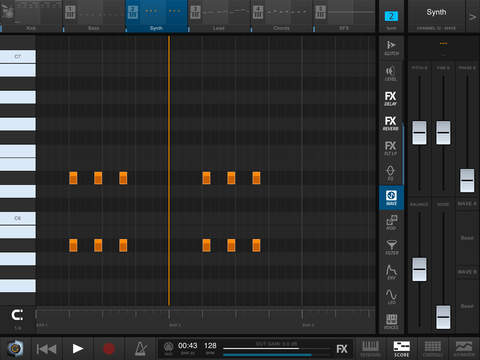
Task: Select the last orange note in the upper row
Action: pos(256,178)
